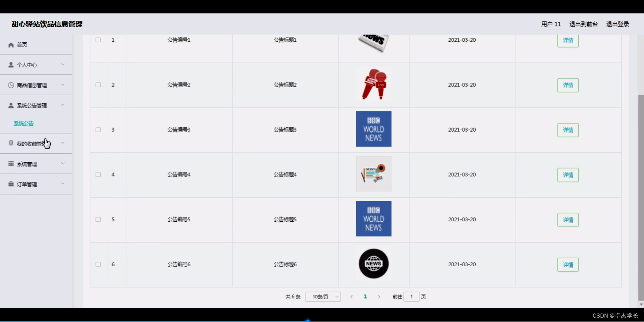This screenshot has width=644, height=322.
Task: Click the BBC World News thumbnail in row 5
Action: click(x=373, y=219)
